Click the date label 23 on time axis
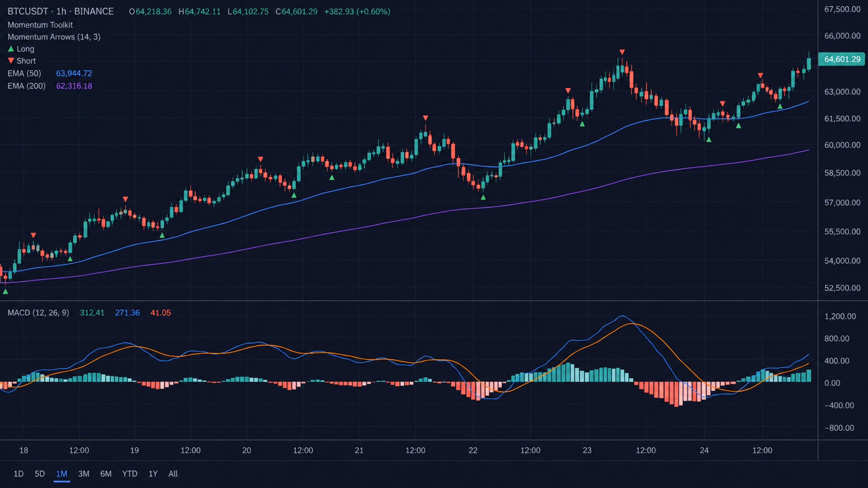 tap(587, 450)
